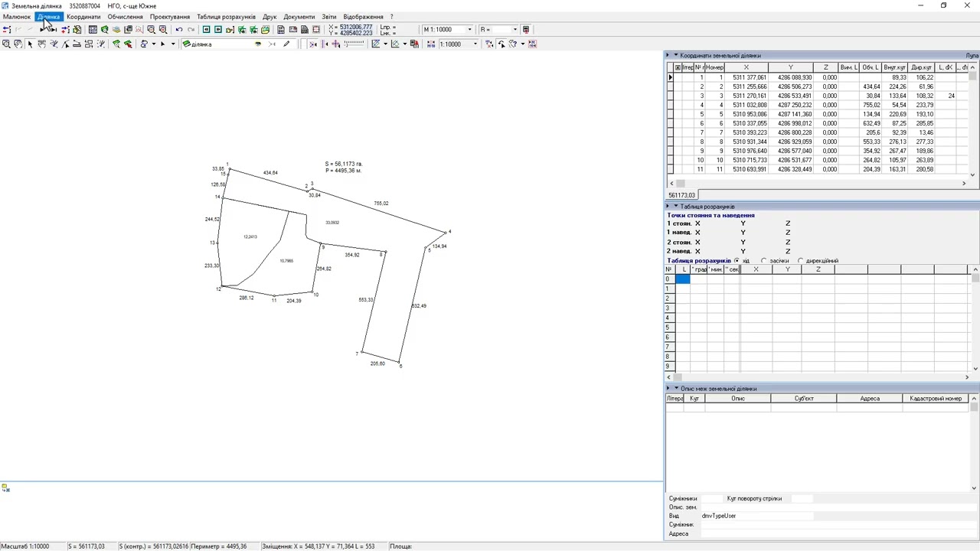
Task: Select the 'хід' radio button
Action: [x=737, y=261]
